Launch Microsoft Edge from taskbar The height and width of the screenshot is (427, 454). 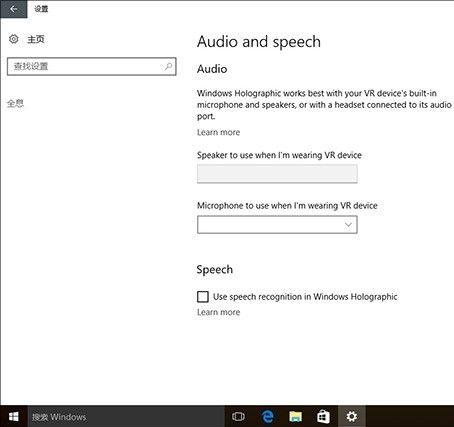click(267, 416)
